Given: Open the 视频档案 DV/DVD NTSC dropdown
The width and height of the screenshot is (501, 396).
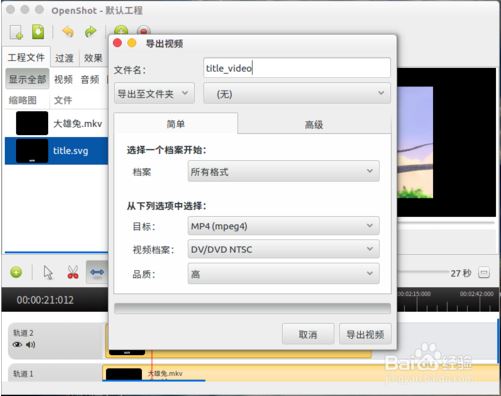Looking at the screenshot, I should 283,249.
